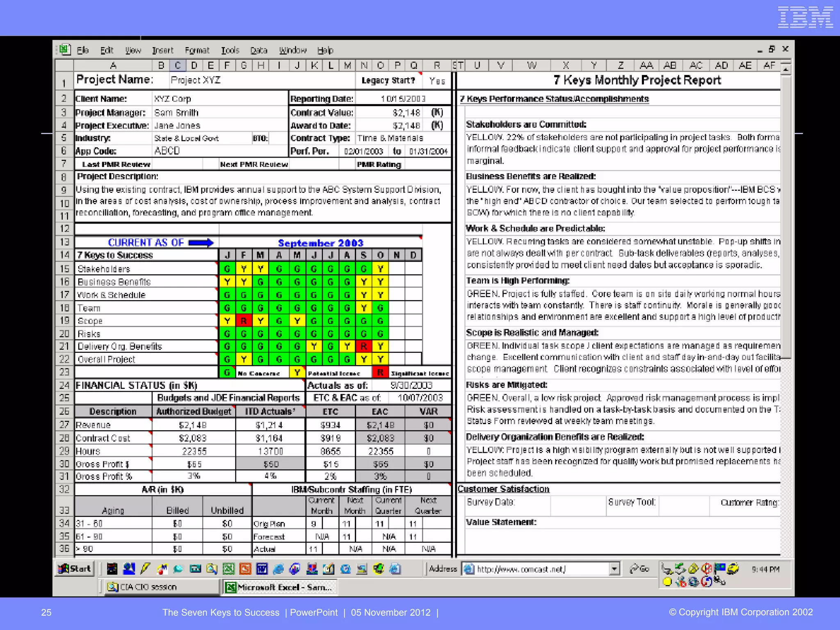Open Internet Explorer quick launch icon

tap(278, 569)
